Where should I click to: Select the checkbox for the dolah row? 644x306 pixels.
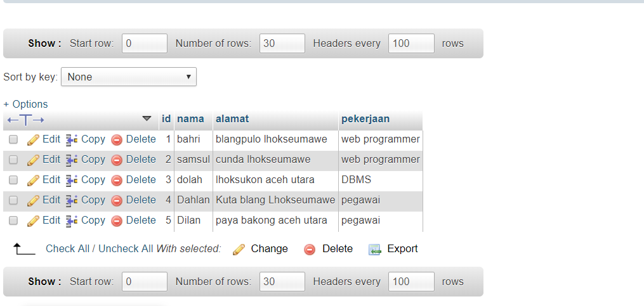[x=13, y=180]
